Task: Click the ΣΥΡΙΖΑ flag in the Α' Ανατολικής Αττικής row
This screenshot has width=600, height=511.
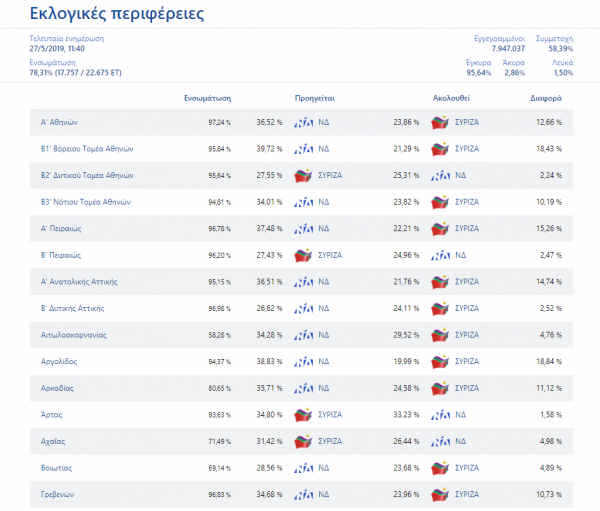Action: coord(439,282)
